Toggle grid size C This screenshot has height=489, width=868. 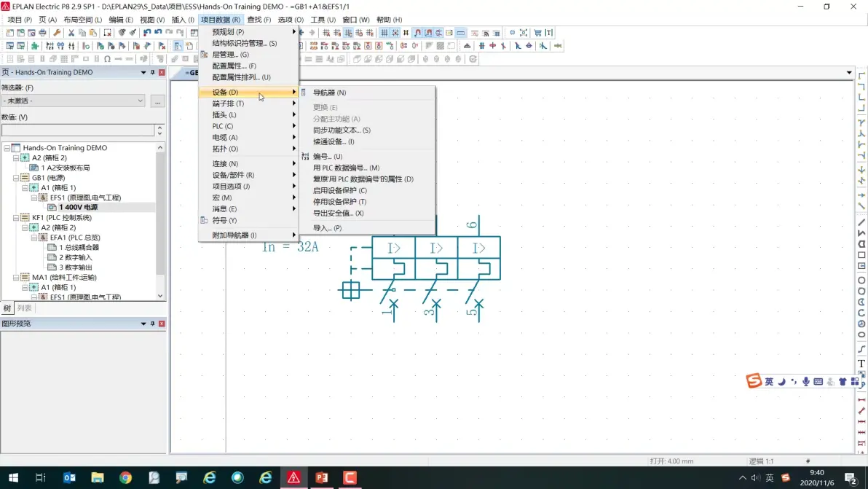click(348, 33)
